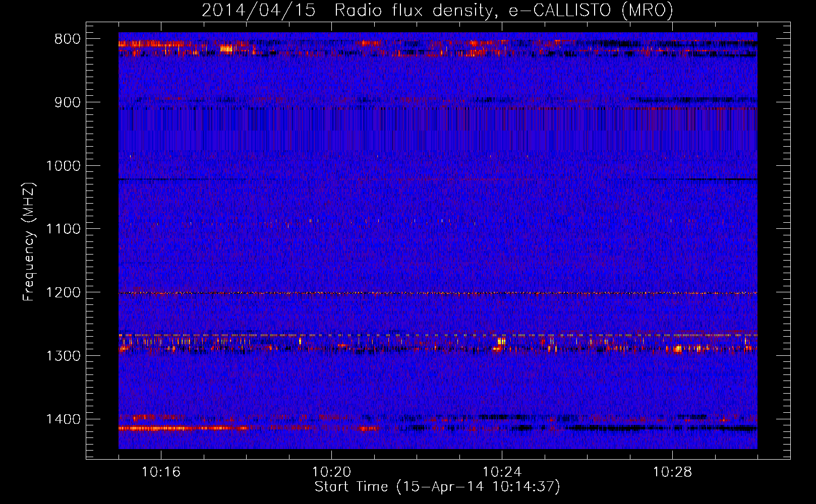Click the '10:28' time axis label
The image size is (816, 504).
tap(672, 472)
